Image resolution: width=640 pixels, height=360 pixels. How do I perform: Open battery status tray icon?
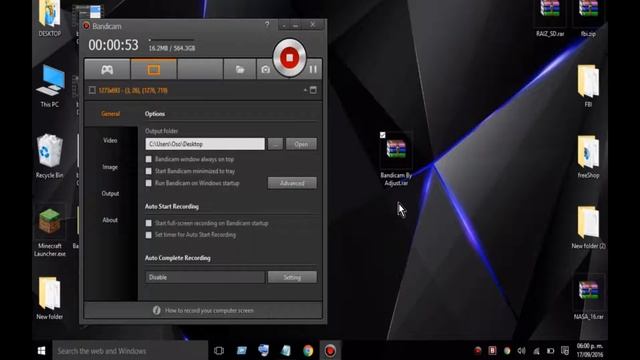pyautogui.click(x=551, y=351)
